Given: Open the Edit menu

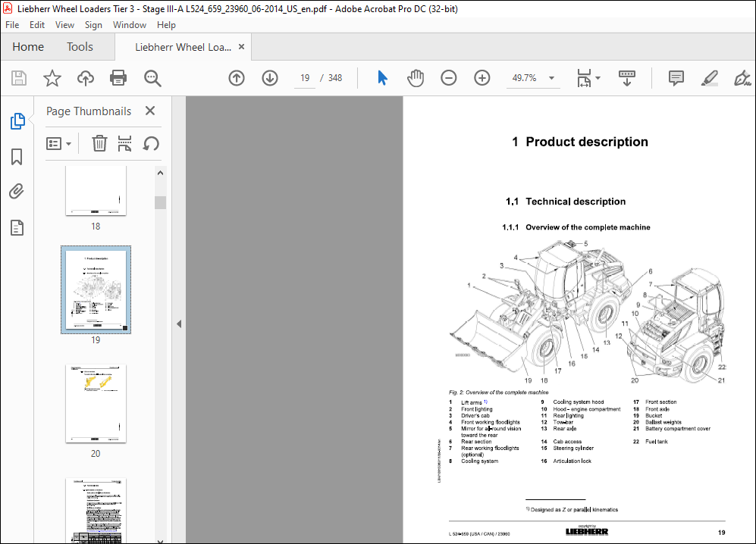Looking at the screenshot, I should pos(37,25).
